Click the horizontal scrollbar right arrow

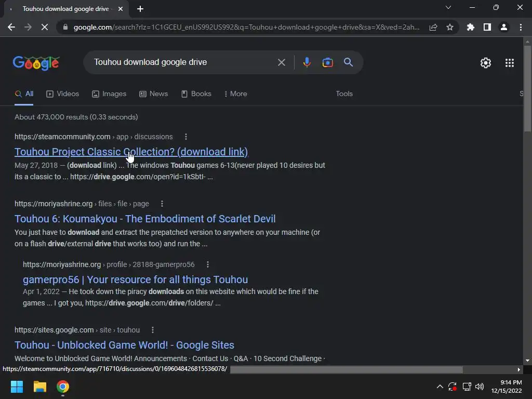519,369
